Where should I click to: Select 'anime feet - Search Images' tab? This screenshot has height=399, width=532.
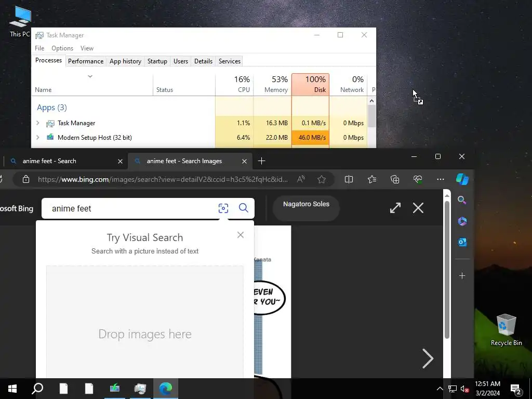[x=190, y=161]
